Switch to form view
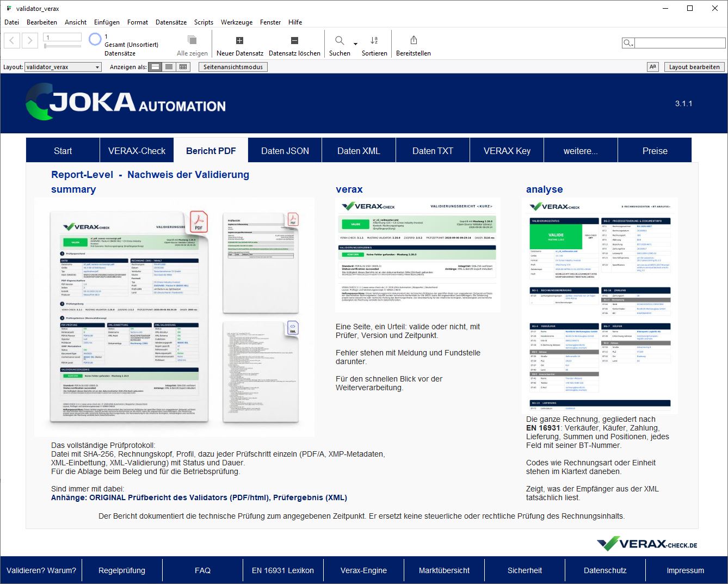This screenshot has width=728, height=584. (156, 67)
